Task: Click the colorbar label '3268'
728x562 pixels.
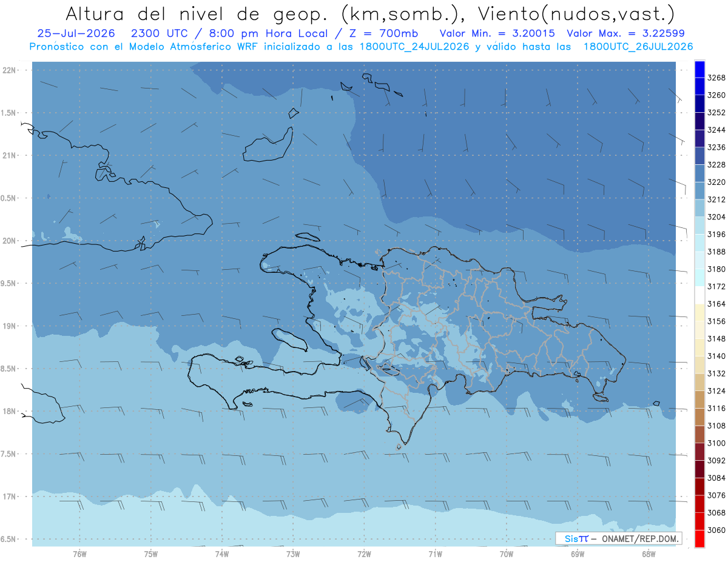Action: click(716, 78)
